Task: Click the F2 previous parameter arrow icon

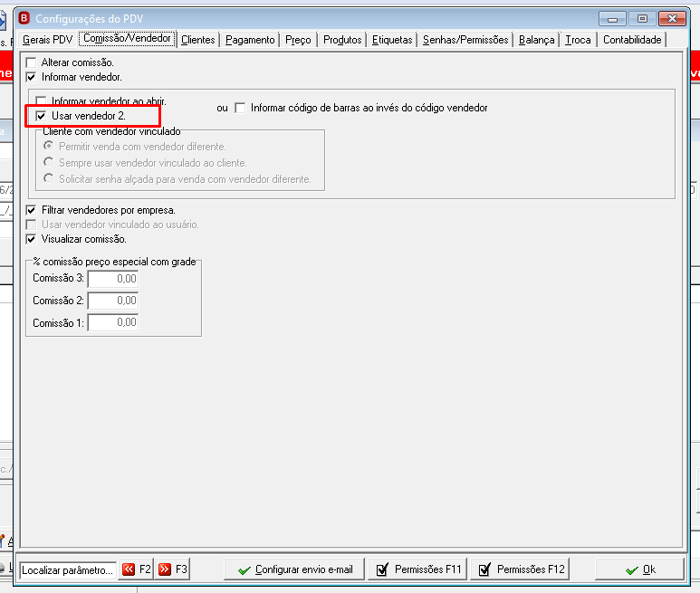Action: click(x=129, y=569)
